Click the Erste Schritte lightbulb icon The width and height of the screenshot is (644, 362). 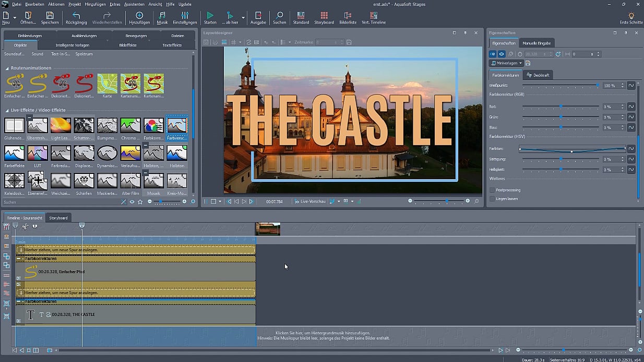(x=631, y=16)
